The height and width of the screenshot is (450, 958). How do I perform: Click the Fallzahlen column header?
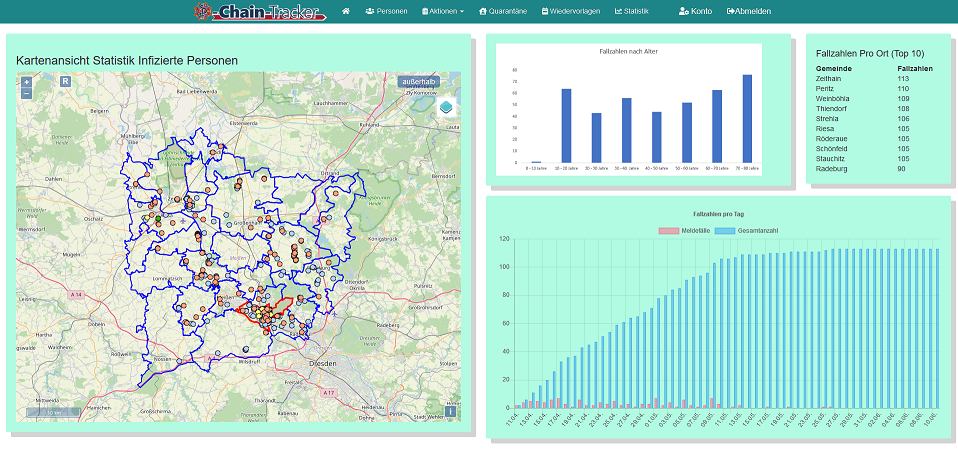(915, 68)
